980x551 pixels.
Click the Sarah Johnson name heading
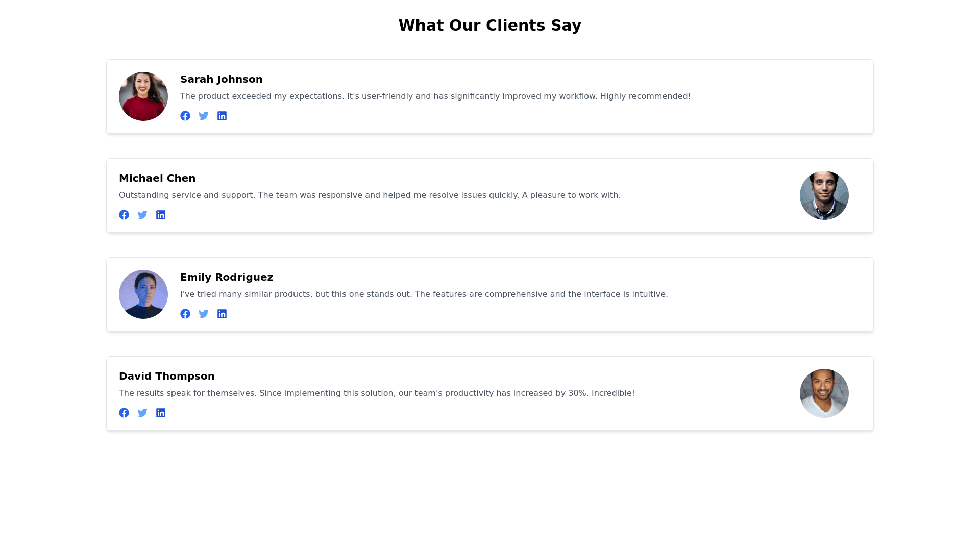tap(221, 79)
